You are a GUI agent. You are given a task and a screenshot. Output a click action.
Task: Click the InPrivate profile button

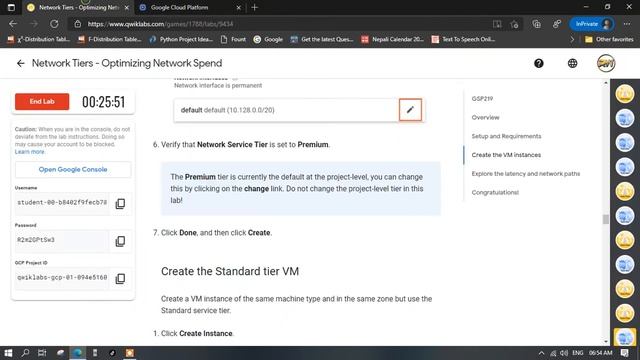tap(592, 24)
